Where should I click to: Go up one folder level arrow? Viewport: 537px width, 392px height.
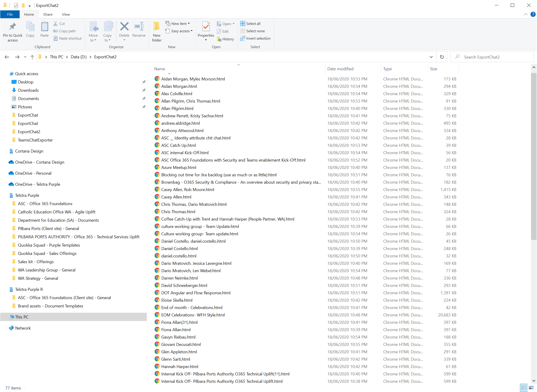32,57
